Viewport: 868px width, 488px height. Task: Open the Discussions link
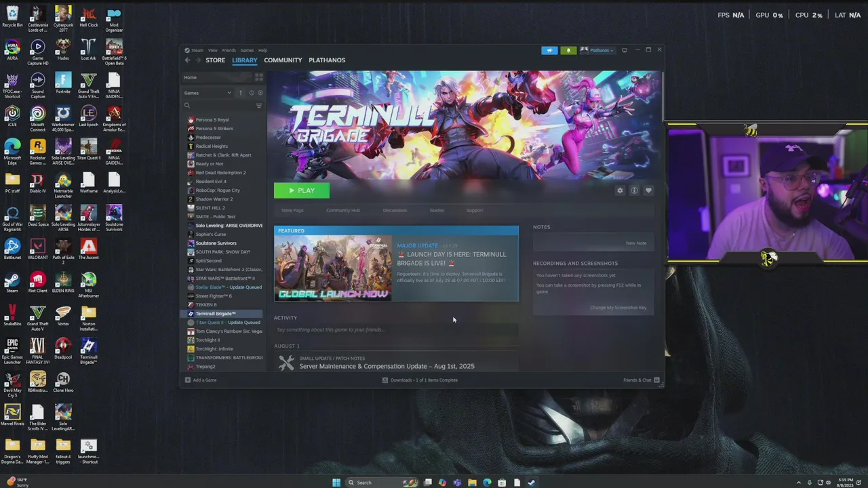point(395,210)
